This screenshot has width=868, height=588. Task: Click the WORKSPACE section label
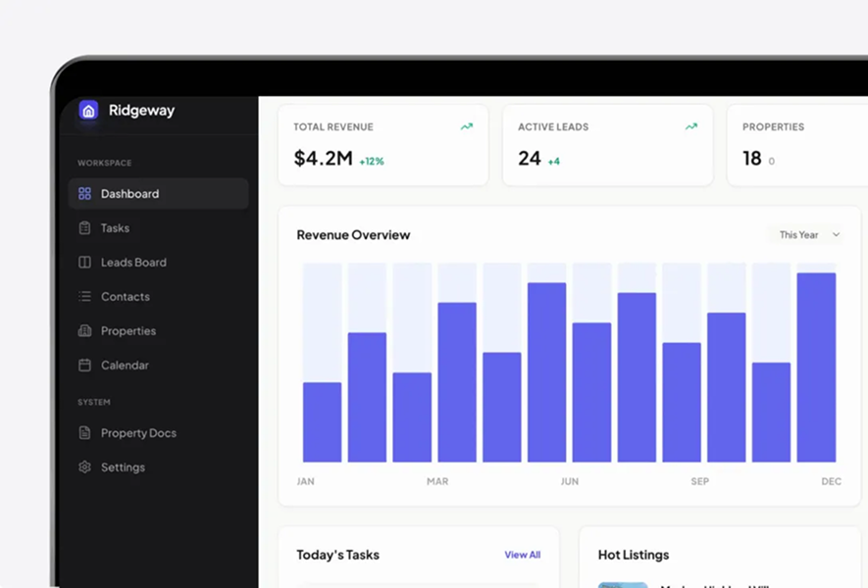[105, 163]
